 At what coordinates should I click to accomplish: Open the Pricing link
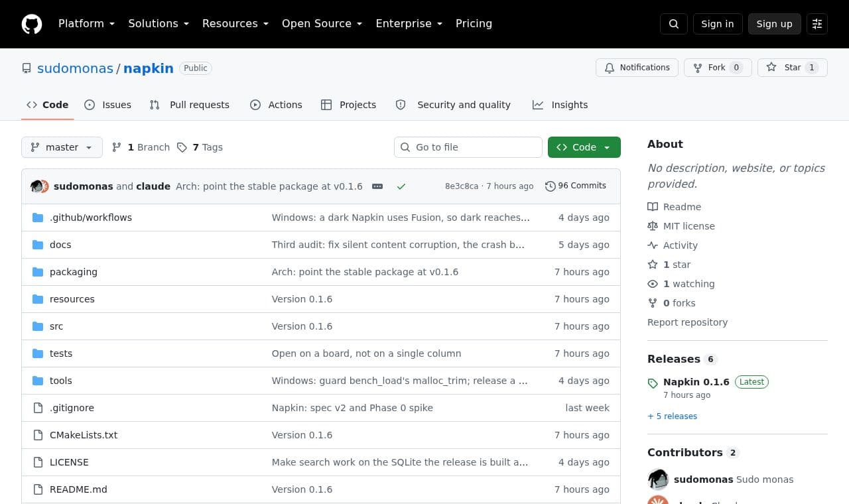[474, 24]
